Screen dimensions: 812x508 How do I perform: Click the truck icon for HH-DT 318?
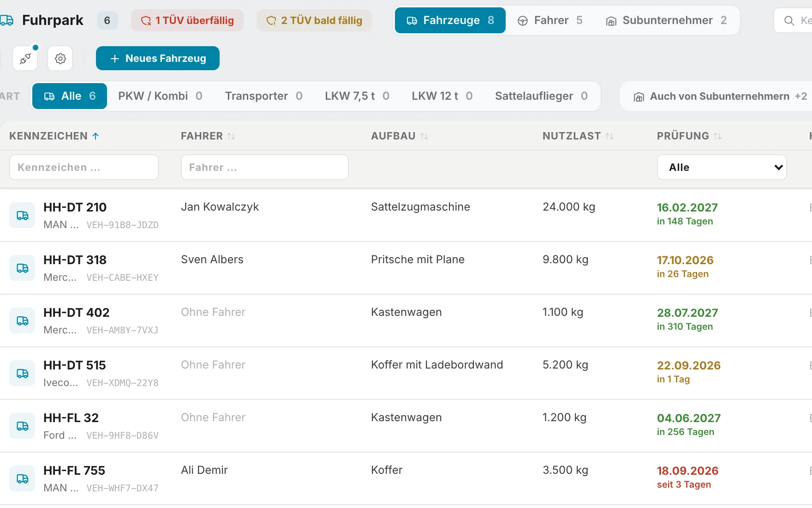point(22,268)
